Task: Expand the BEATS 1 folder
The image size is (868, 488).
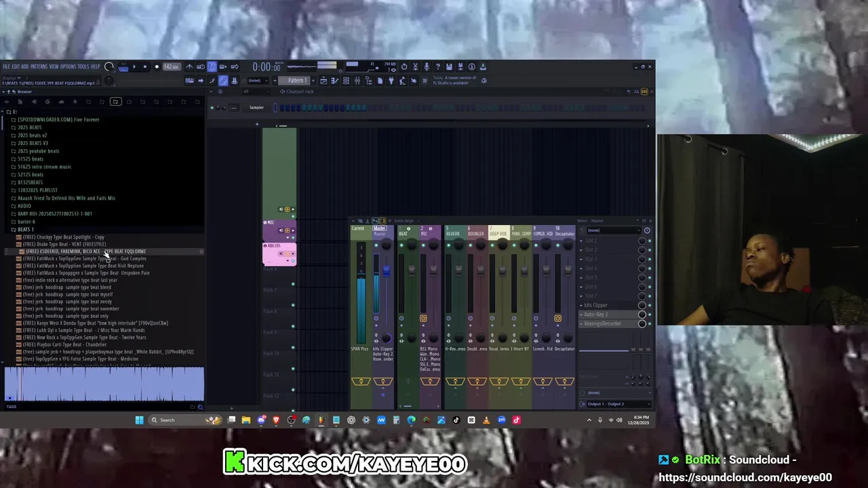Action: click(x=26, y=230)
